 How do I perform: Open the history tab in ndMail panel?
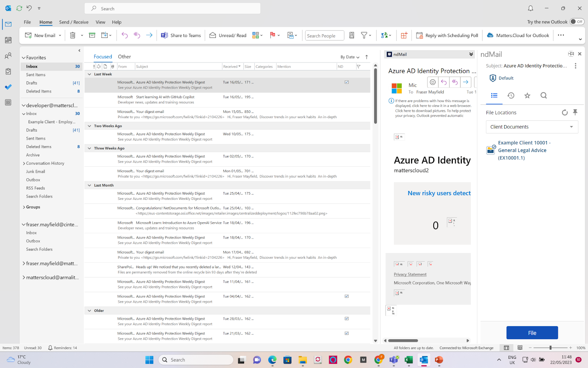click(x=511, y=96)
